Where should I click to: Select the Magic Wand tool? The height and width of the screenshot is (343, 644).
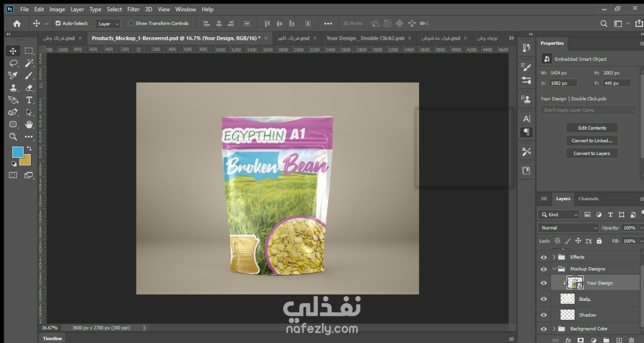pyautogui.click(x=29, y=63)
